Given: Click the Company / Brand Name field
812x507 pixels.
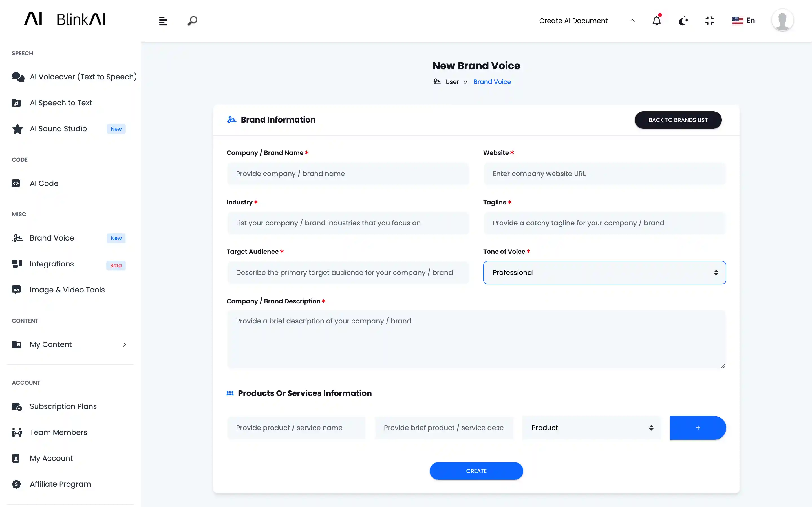Looking at the screenshot, I should tap(348, 174).
